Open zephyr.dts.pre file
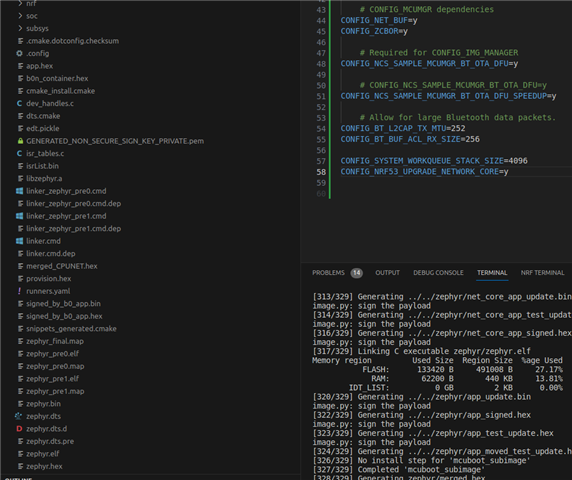This screenshot has height=480, width=572. tap(50, 441)
